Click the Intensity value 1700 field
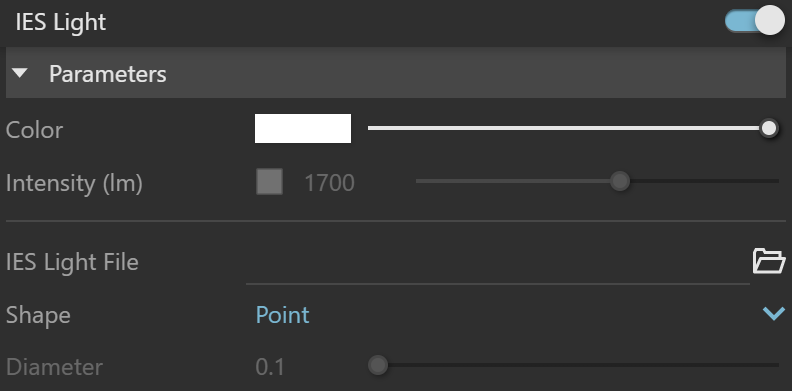The width and height of the screenshot is (792, 391). pyautogui.click(x=329, y=182)
